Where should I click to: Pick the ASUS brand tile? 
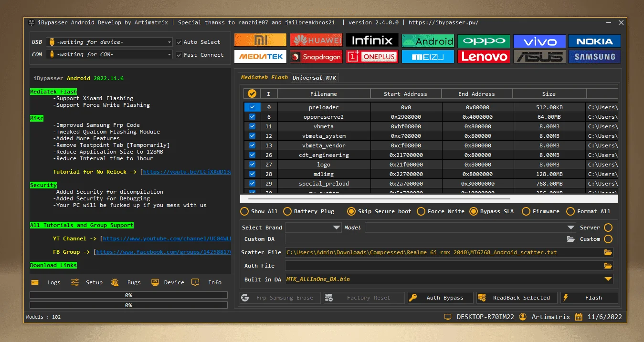click(x=539, y=56)
